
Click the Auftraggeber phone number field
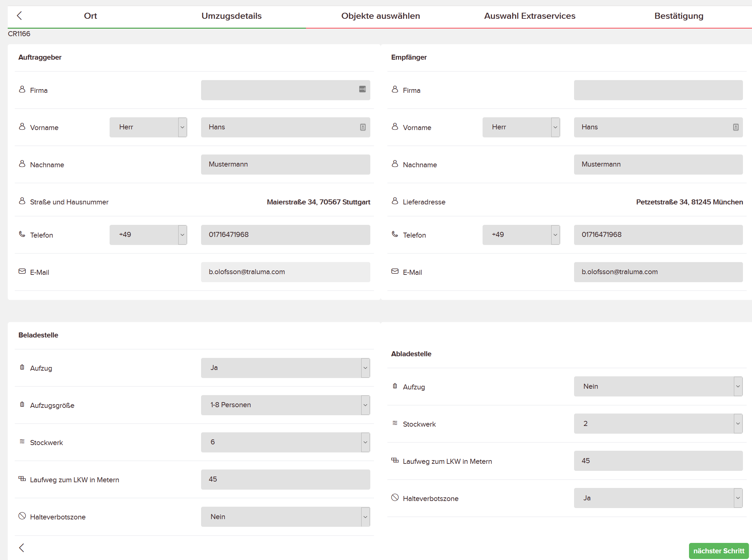point(285,235)
